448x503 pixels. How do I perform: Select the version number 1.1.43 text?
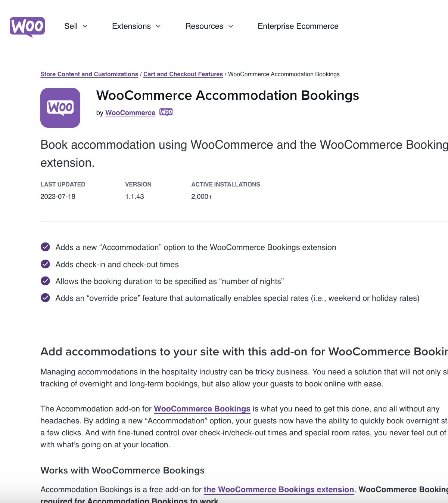[x=134, y=196]
